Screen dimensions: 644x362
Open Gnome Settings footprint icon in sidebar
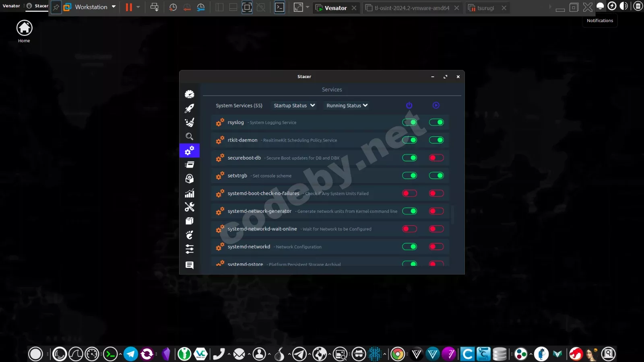point(190,235)
